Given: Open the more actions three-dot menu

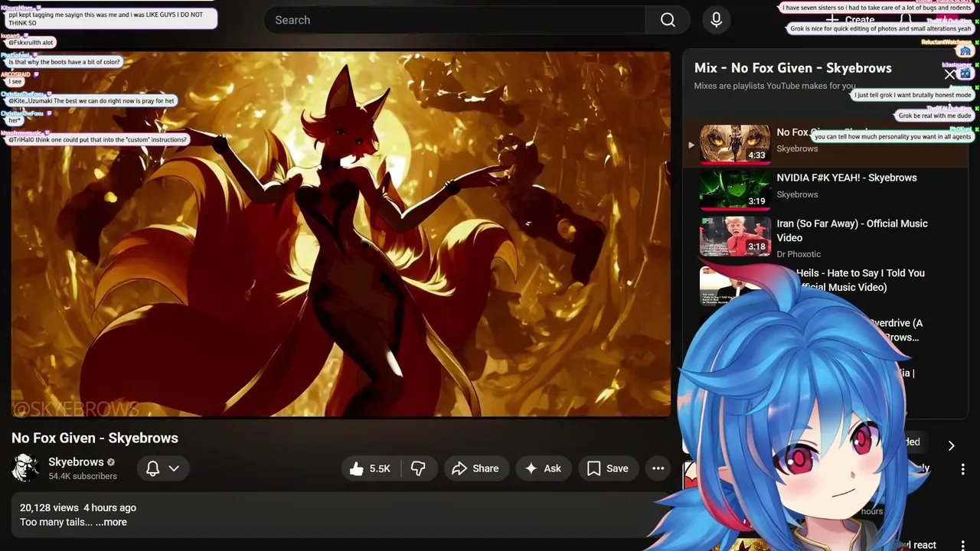Looking at the screenshot, I should point(658,468).
